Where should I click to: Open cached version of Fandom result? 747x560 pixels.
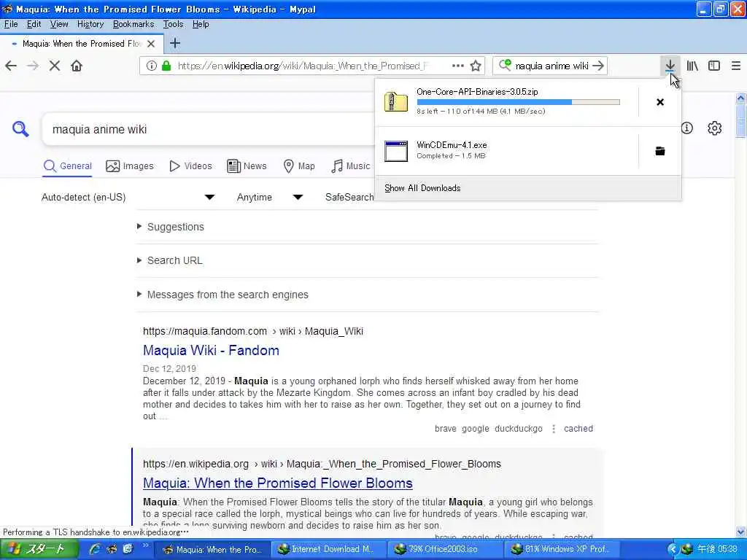click(x=578, y=429)
